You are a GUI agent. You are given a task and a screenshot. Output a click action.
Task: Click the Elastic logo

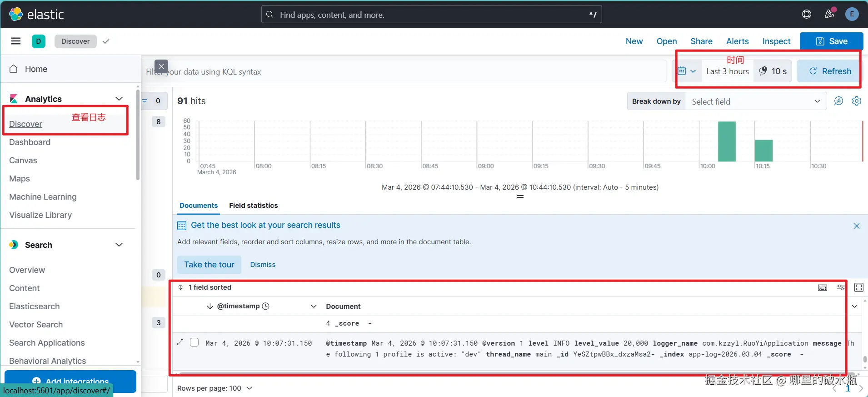coord(36,14)
